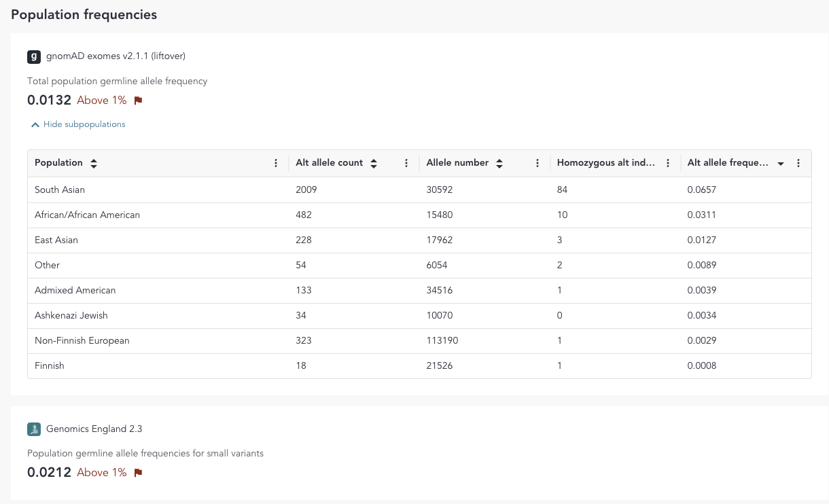Select the Non-Finnish European row
The width and height of the screenshot is (829, 504).
click(82, 340)
